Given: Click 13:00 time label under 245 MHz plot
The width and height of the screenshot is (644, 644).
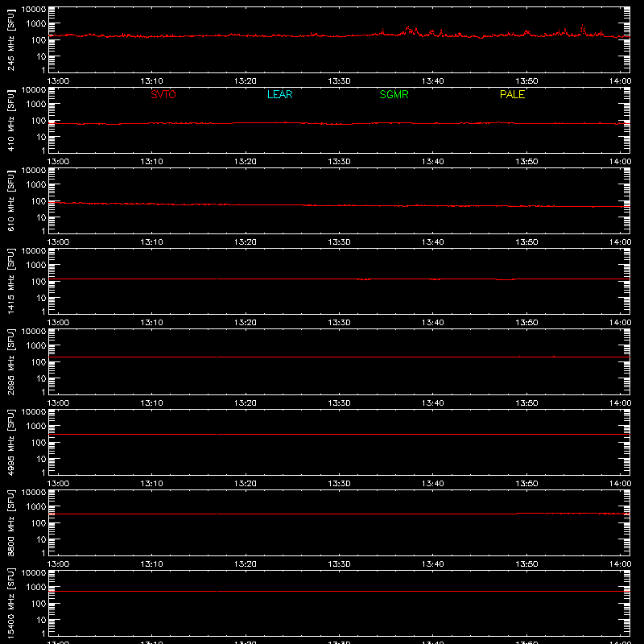Looking at the screenshot, I should (x=58, y=81).
